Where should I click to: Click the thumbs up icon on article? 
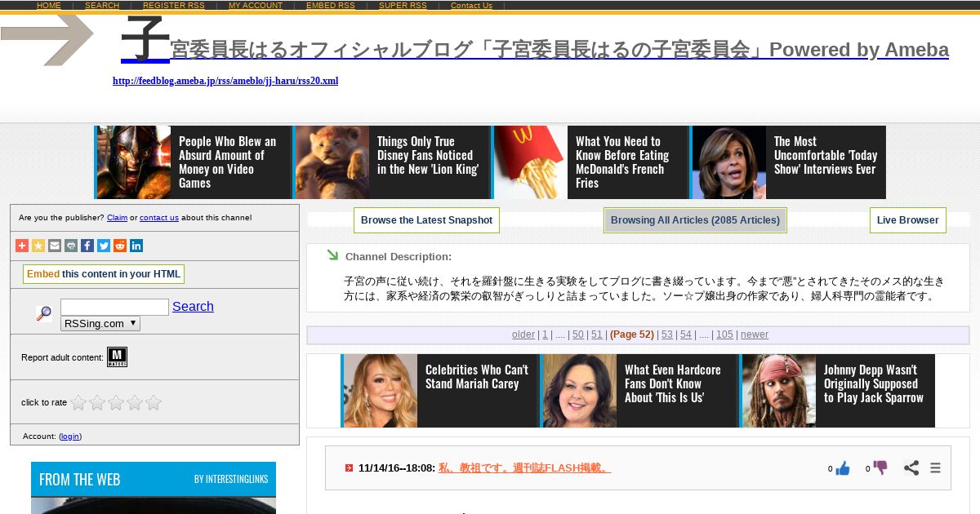coord(843,468)
